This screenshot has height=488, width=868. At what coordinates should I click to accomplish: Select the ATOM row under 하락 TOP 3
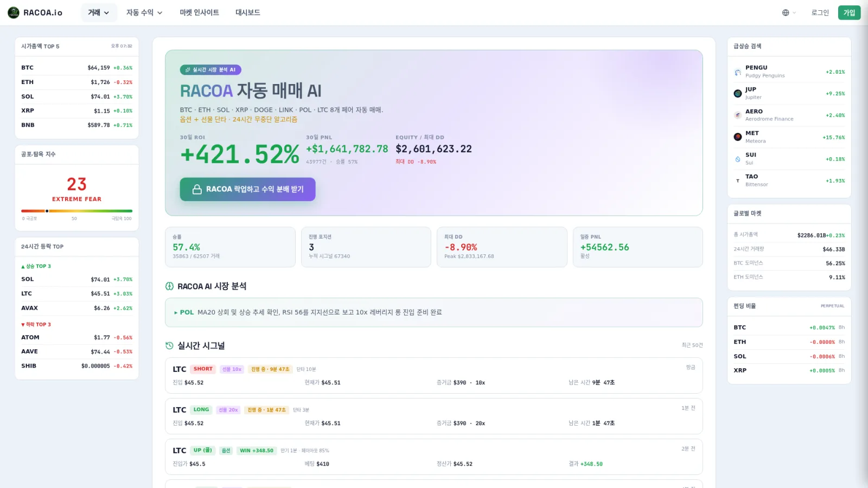[x=76, y=337]
